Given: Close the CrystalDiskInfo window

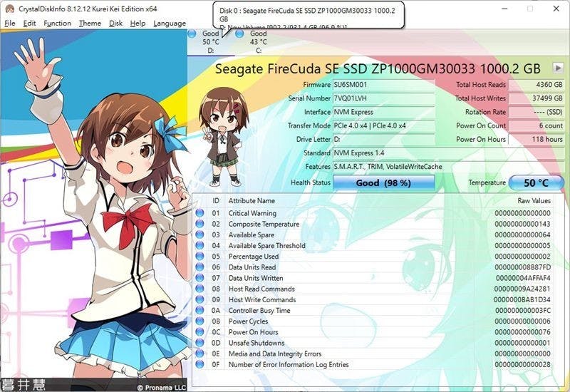Looking at the screenshot, I should (556, 9).
